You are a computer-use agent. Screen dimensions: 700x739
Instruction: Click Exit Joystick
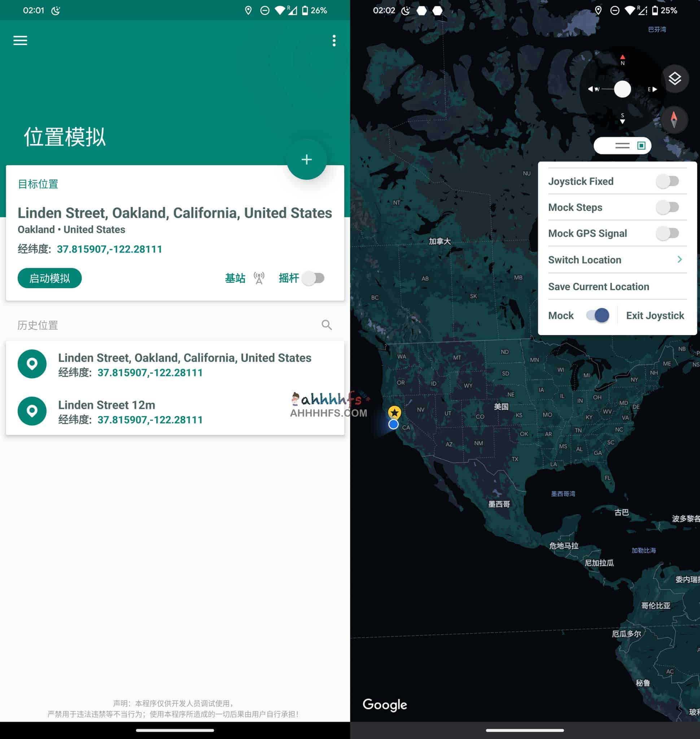[655, 315]
